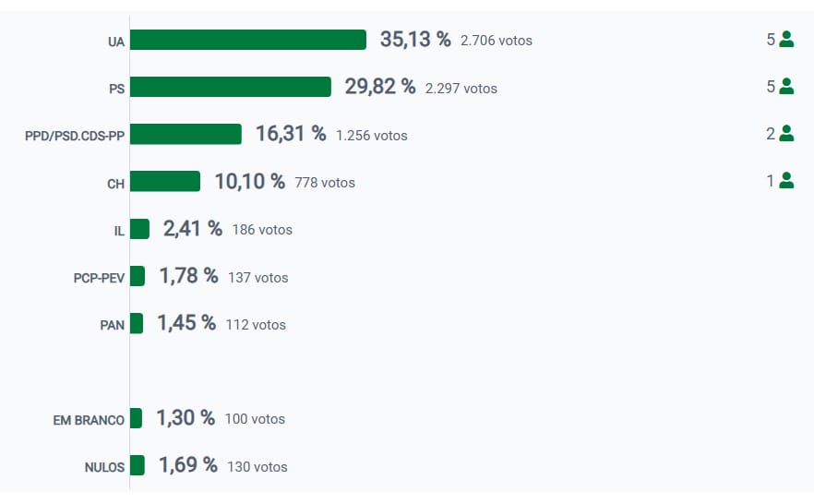
Task: Click the UA green result bar
Action: 248,40
